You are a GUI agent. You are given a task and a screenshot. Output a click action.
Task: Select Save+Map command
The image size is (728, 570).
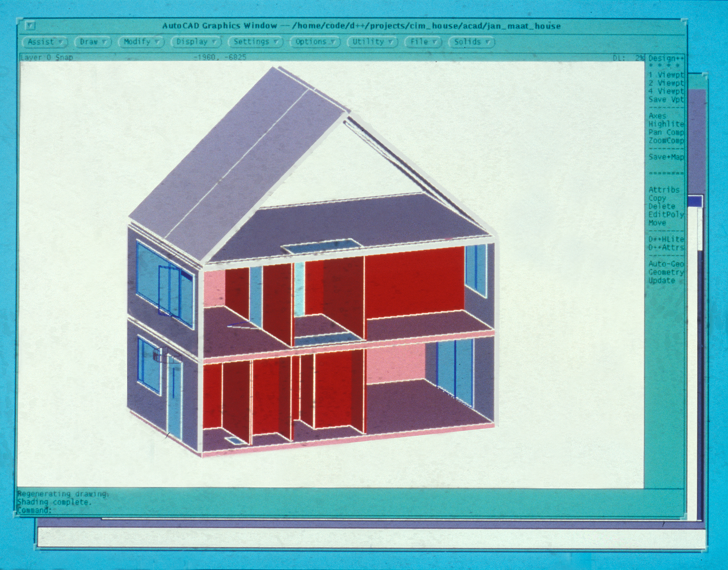point(666,157)
